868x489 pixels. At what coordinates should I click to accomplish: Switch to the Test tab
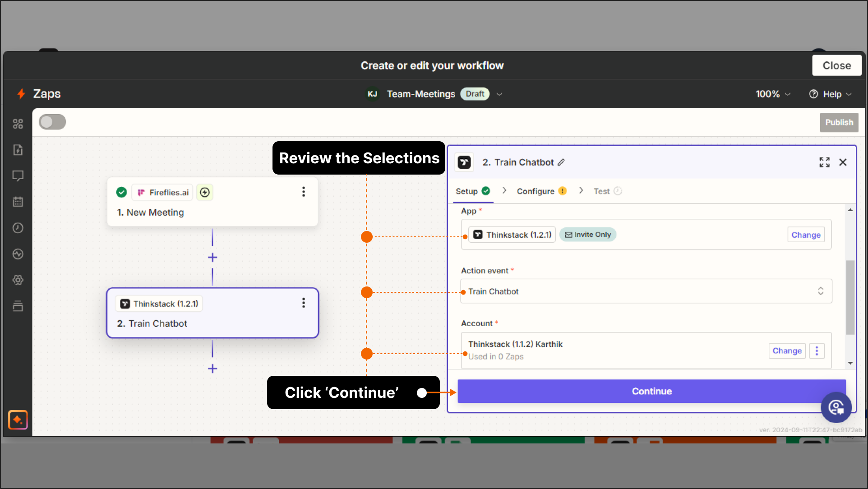pyautogui.click(x=607, y=191)
